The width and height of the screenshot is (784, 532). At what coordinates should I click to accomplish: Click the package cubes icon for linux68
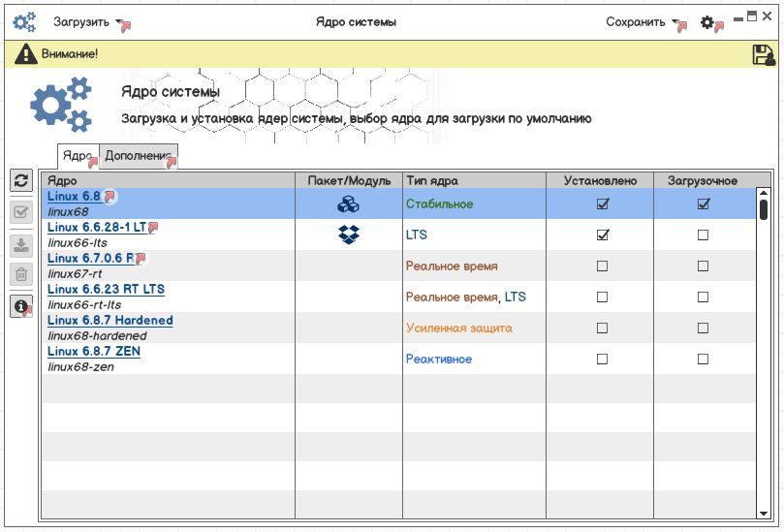[348, 204]
